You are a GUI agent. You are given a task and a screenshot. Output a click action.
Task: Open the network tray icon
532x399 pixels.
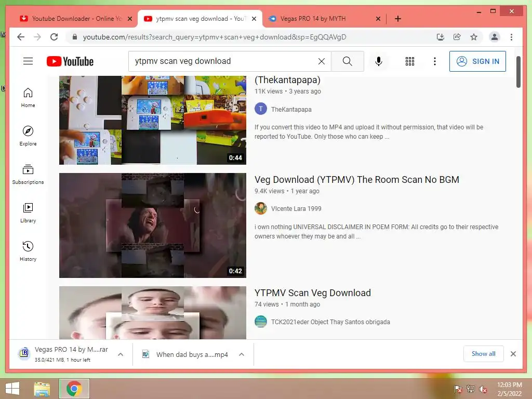tap(471, 389)
